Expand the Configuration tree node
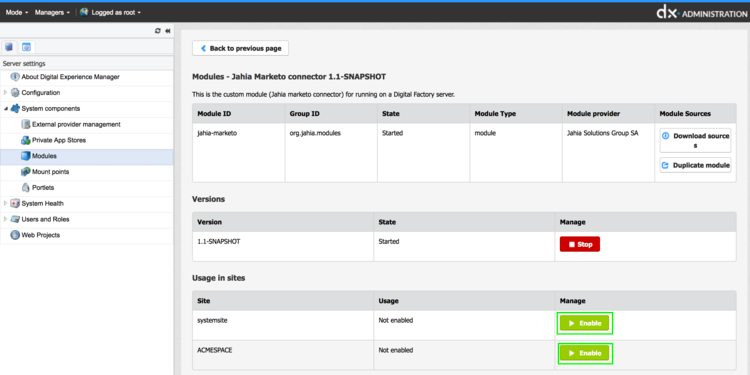 click(6, 92)
